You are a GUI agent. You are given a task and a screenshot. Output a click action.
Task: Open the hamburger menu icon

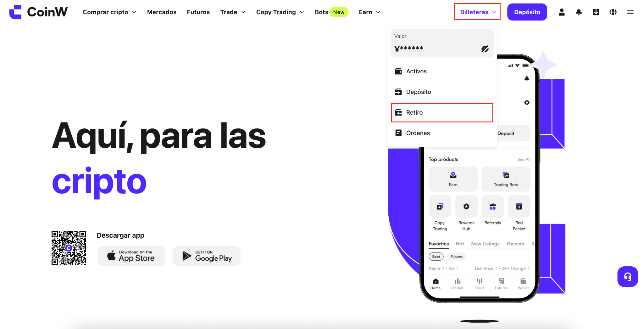click(630, 12)
